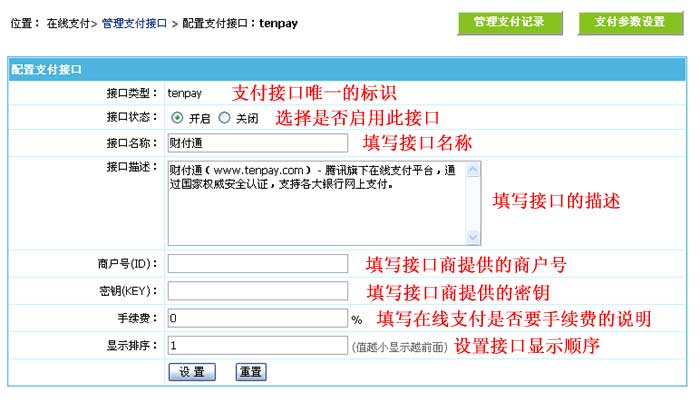
Task: Focus the 密钥(KEY) input field
Action: 257,292
